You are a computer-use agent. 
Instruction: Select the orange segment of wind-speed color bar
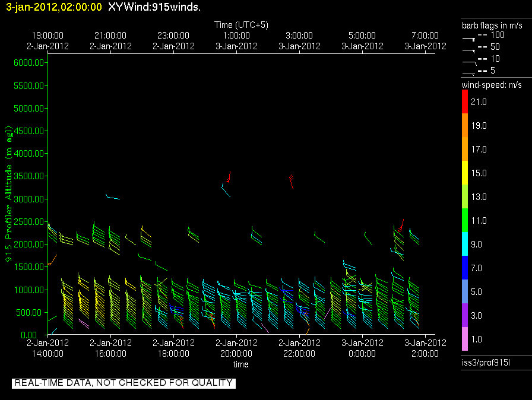click(x=465, y=125)
